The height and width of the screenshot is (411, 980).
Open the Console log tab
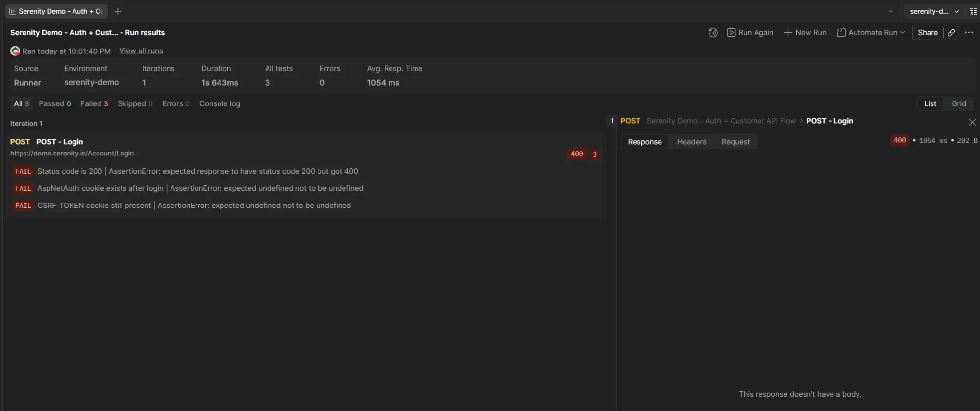220,103
